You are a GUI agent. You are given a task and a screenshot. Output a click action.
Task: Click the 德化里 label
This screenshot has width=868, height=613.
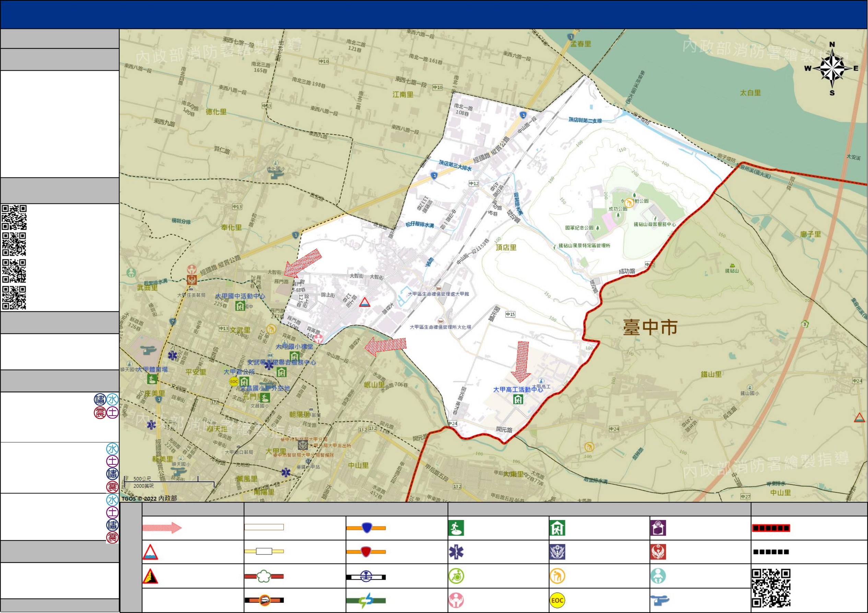[x=216, y=112]
